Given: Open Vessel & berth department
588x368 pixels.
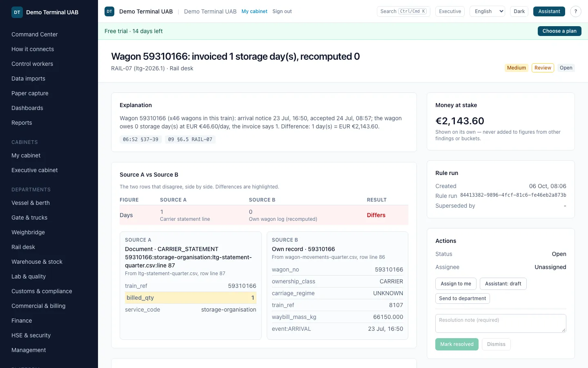Looking at the screenshot, I should point(31,203).
